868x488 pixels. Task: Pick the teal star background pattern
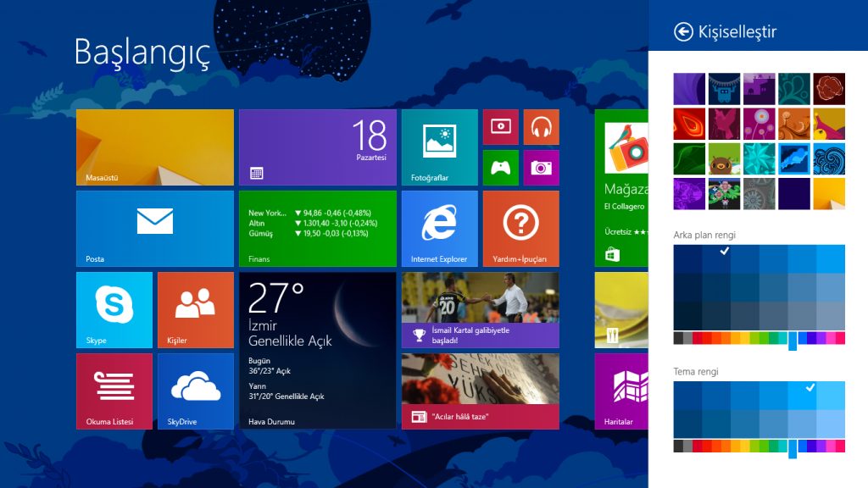pyautogui.click(x=759, y=158)
